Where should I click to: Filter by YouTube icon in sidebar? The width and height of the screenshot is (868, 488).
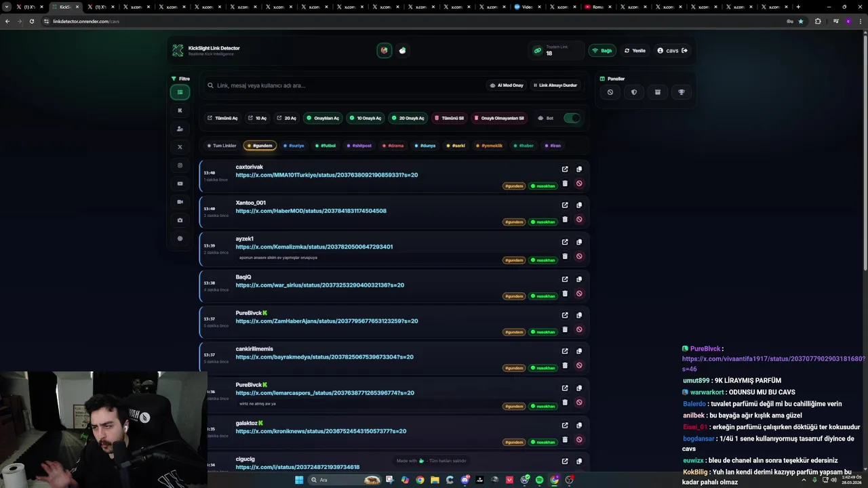[180, 184]
